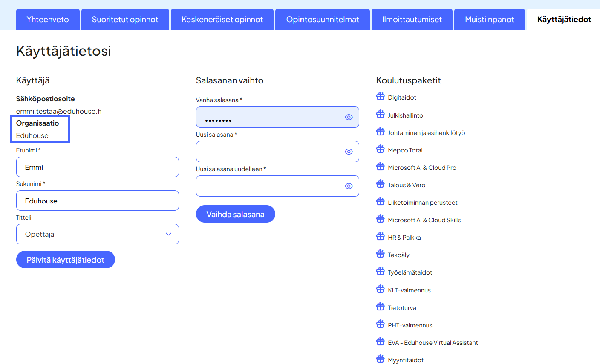This screenshot has height=364, width=600.
Task: Focus the Vanha salasana password field
Action: 277,117
